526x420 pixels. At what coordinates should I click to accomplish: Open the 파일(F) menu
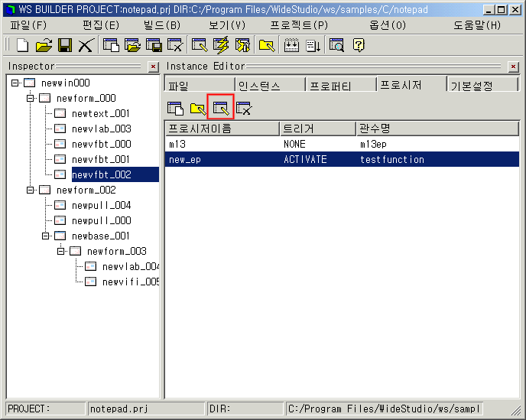[x=28, y=25]
